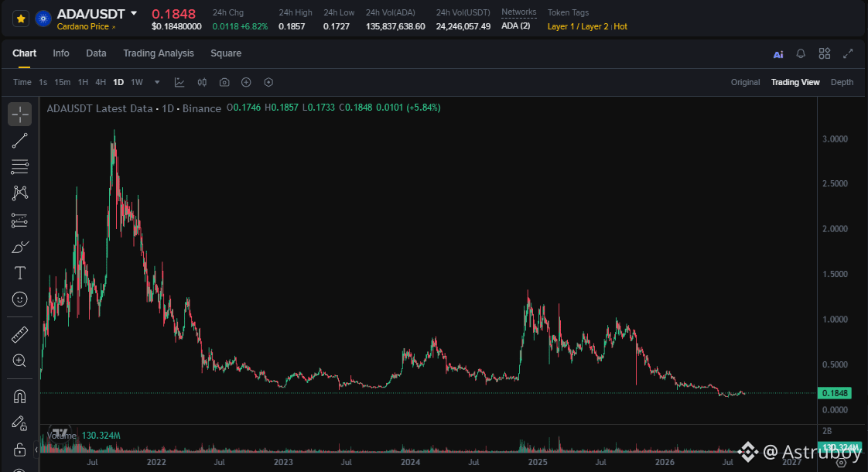Switch to Depth chart view
The image size is (868, 472).
point(842,82)
